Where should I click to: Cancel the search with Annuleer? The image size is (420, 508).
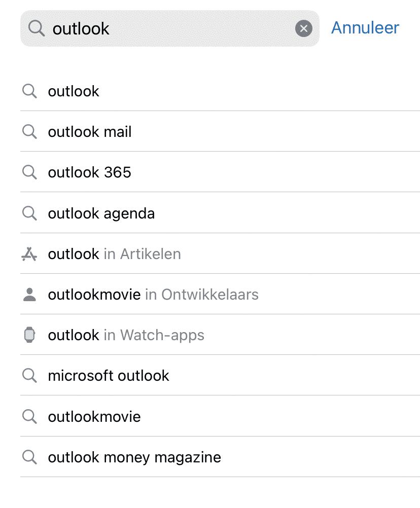point(365,28)
